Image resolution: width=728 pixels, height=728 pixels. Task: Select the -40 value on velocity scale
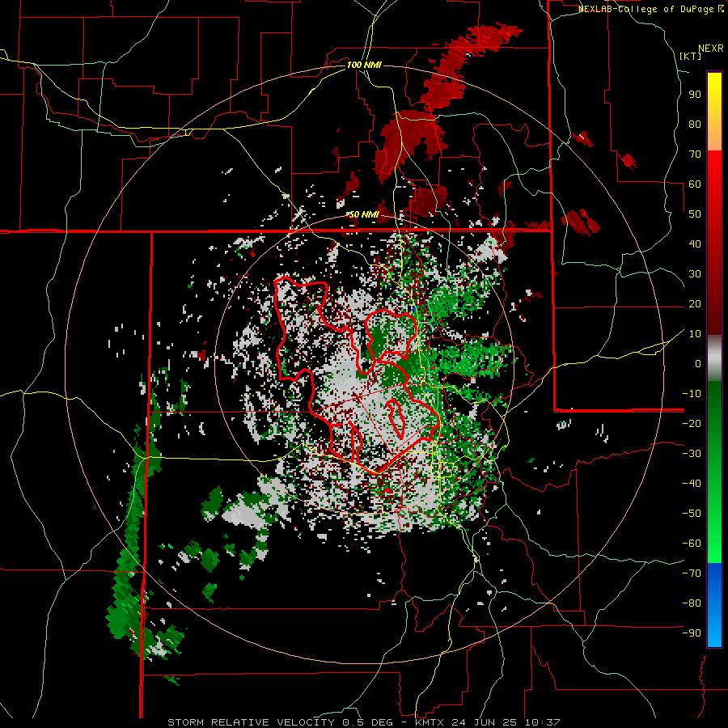tap(692, 484)
